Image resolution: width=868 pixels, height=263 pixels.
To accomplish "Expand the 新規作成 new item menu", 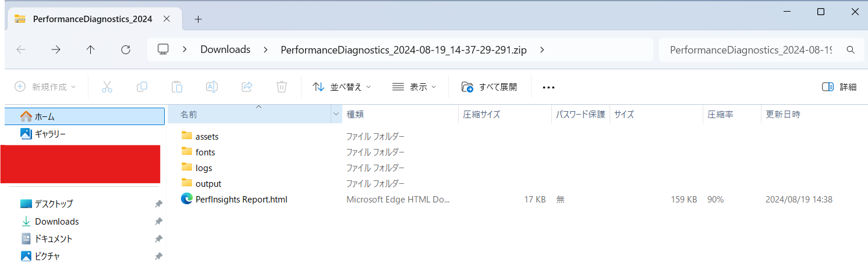I will [x=45, y=87].
